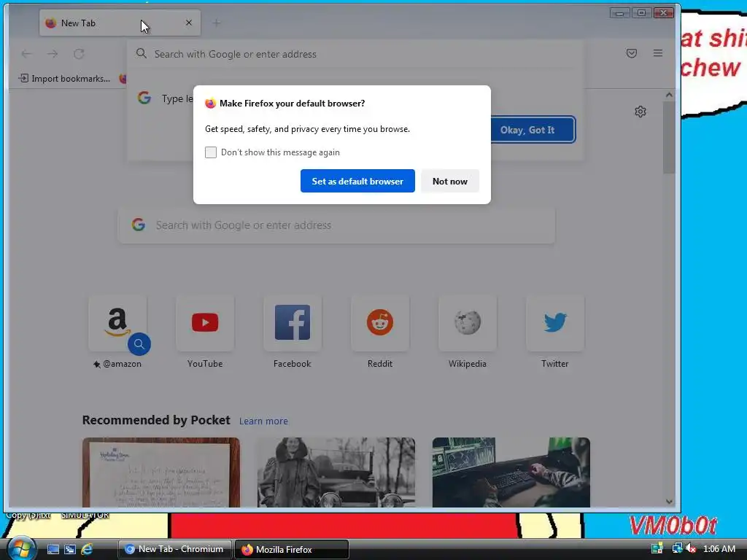Go forward with the forward arrow
This screenshot has height=560, width=747.
pos(53,54)
